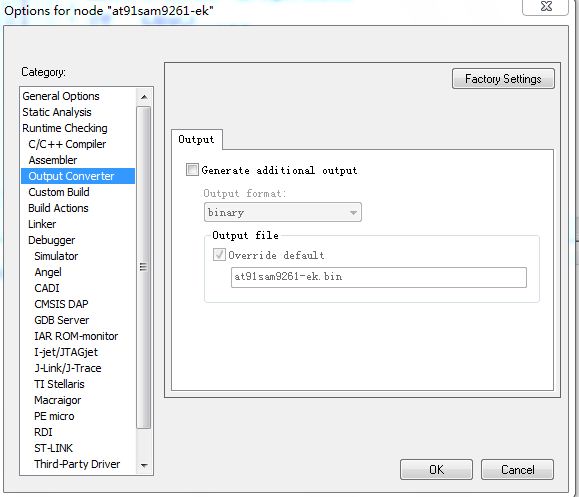Viewport: 579px width, 497px height.
Task: Confirm options with the OK button
Action: 436,469
